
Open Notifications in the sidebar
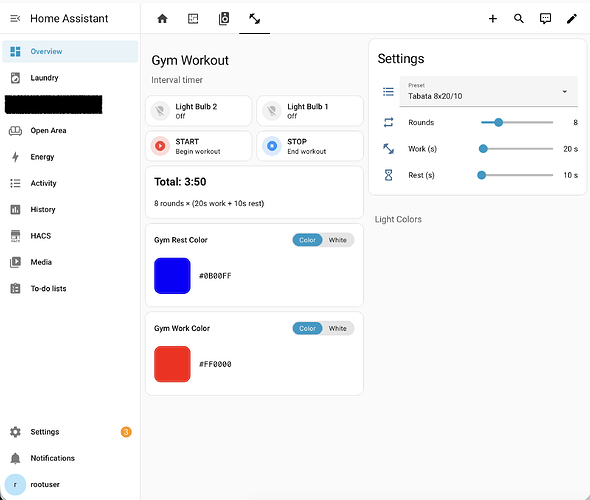point(70,458)
